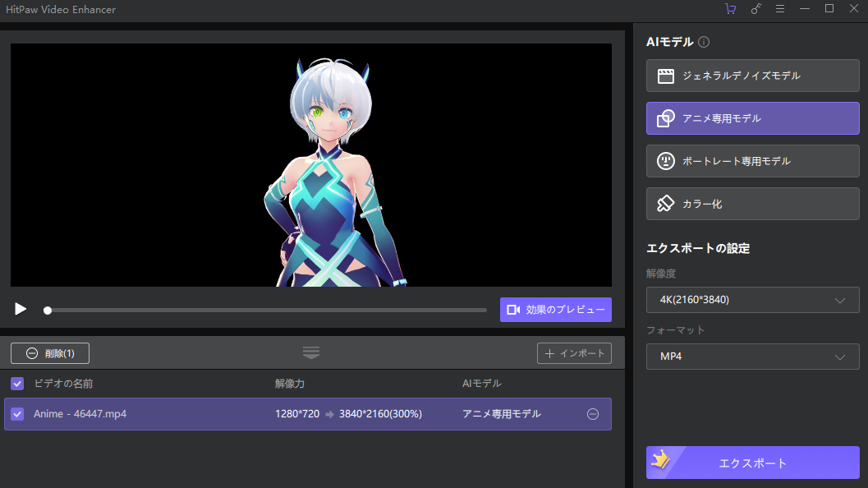Image resolution: width=868 pixels, height=488 pixels.
Task: Open the shopping cart purchase icon
Action: click(x=731, y=9)
